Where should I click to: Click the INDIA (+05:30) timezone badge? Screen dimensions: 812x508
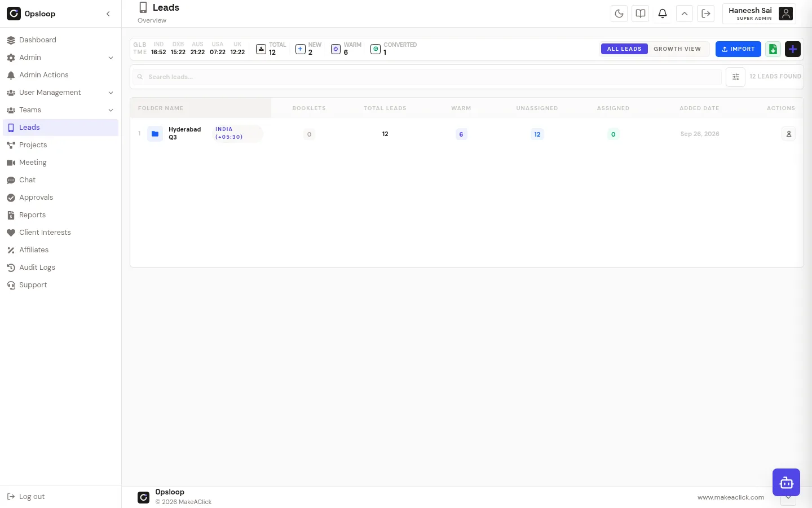tap(237, 133)
